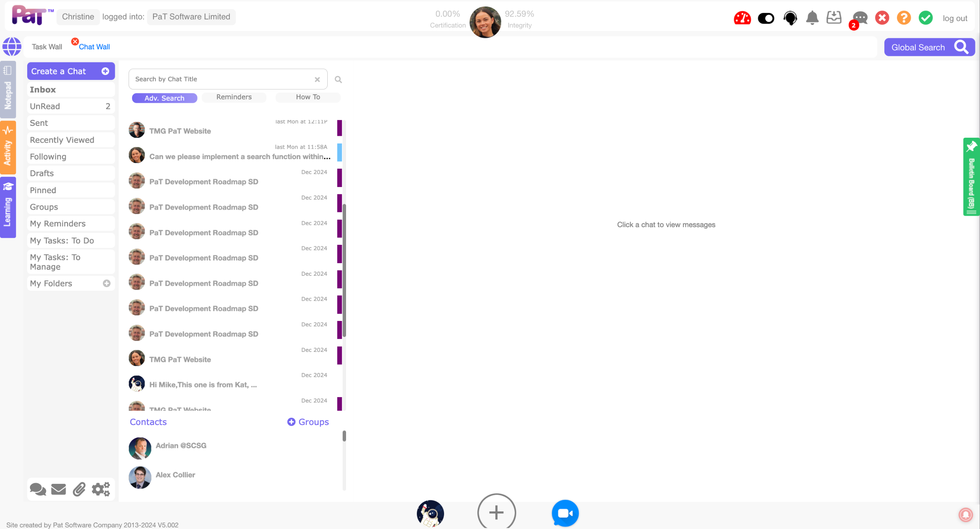Open the notifications bell icon

[x=812, y=18]
